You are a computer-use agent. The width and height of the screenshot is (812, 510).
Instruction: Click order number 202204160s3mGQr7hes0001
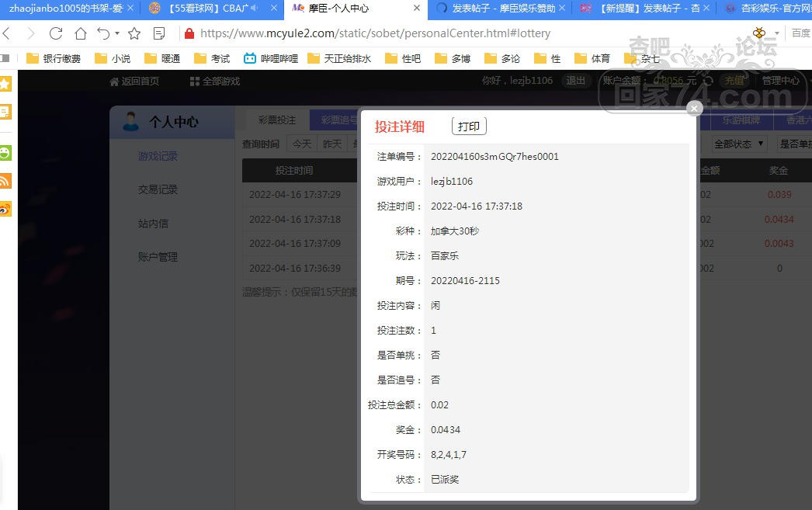[494, 156]
